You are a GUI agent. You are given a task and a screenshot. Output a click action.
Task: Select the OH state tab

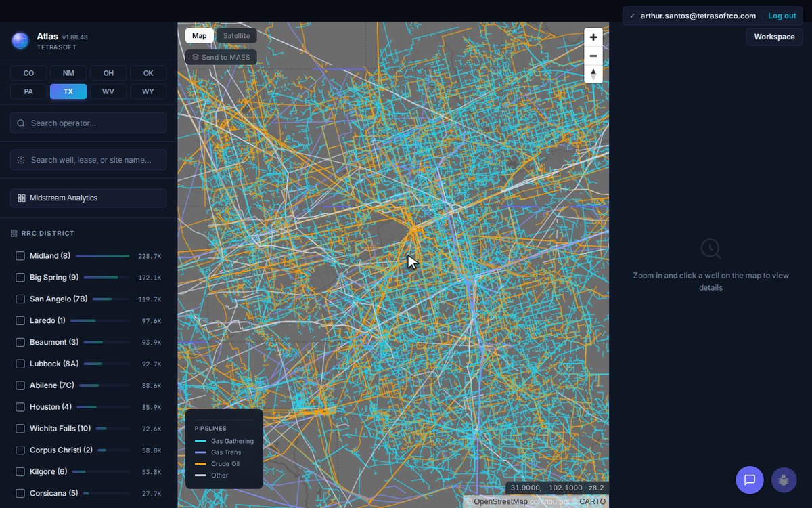(x=108, y=73)
